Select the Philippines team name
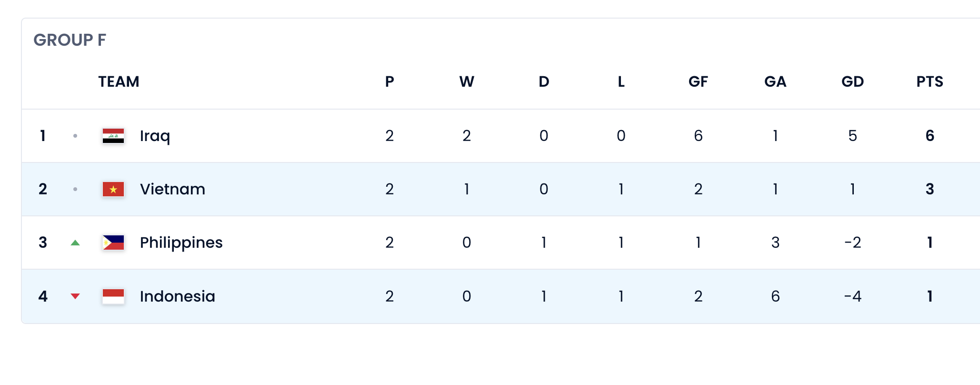Image resolution: width=980 pixels, height=385 pixels. 181,243
